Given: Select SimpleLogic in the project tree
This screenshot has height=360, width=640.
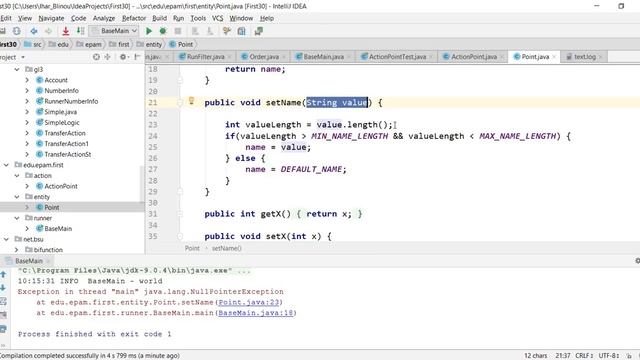Looking at the screenshot, I should pyautogui.click(x=62, y=122).
